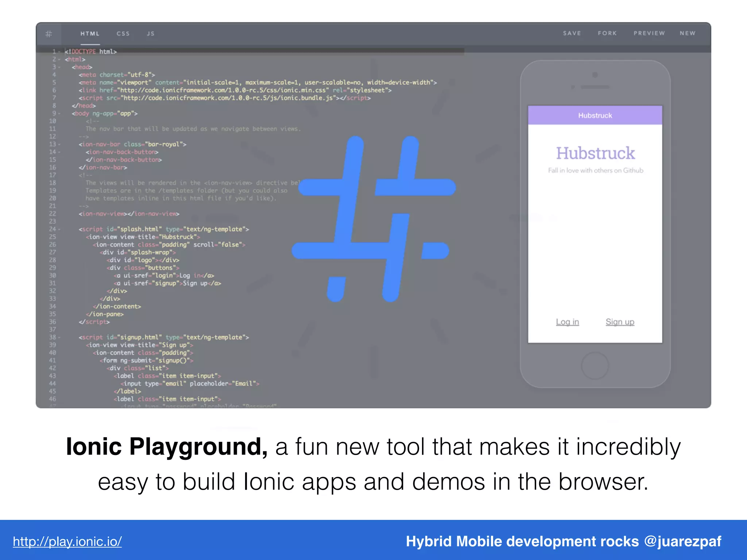Click the view-title="Sign up" code line
747x560 pixels.
tap(139, 345)
